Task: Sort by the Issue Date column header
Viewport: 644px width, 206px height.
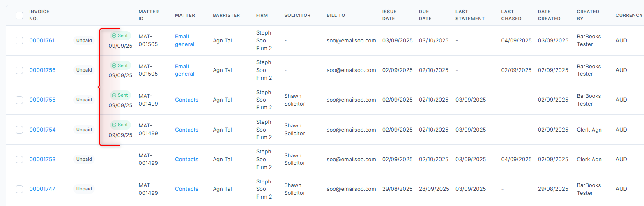Action: pos(389,15)
